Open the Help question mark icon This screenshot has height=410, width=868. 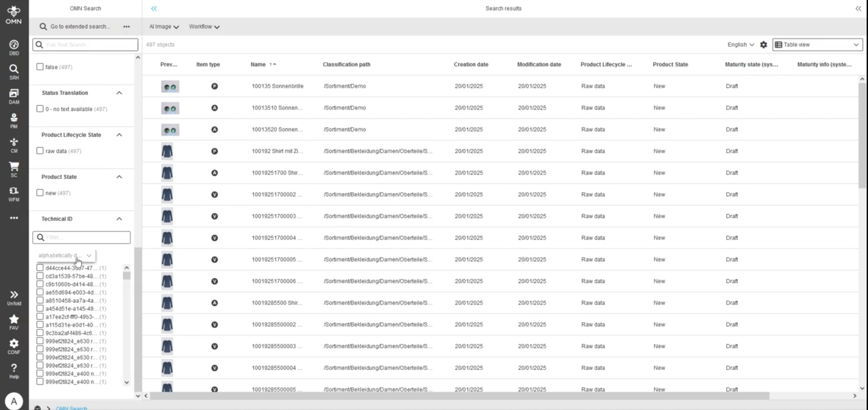click(x=14, y=371)
